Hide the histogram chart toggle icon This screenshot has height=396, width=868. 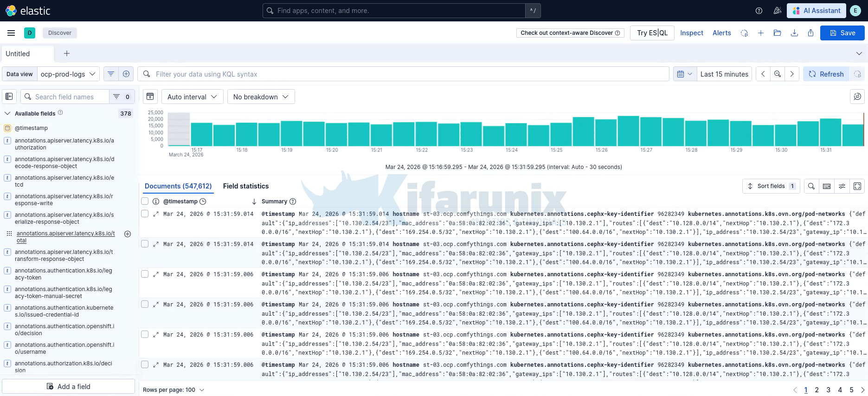point(150,97)
